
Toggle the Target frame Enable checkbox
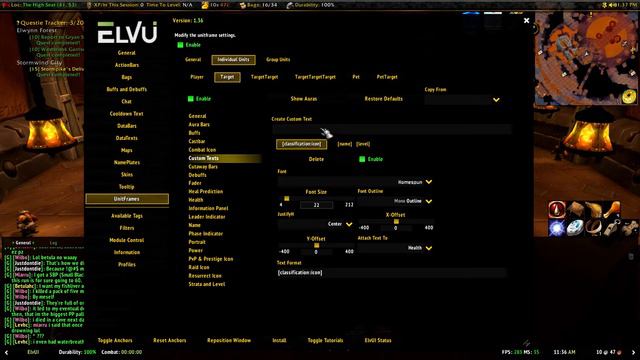coord(191,99)
